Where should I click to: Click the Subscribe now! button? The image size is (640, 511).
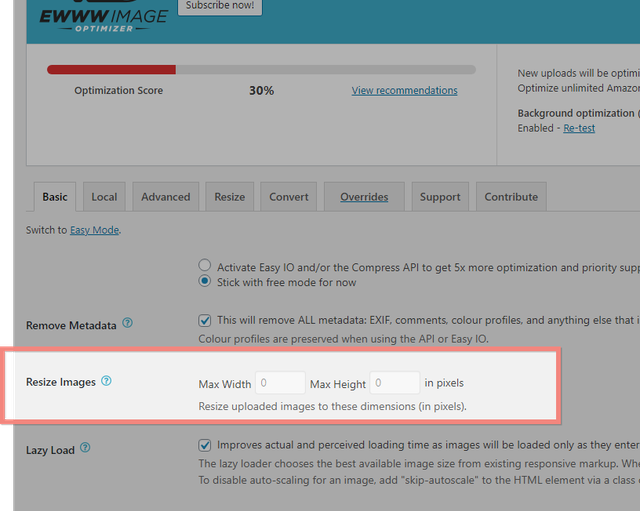point(220,6)
